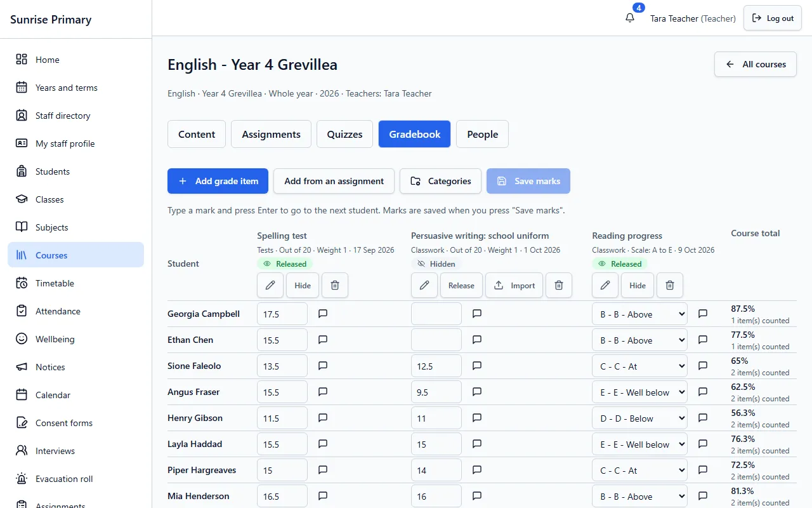This screenshot has height=508, width=812.
Task: Open comment for Sione Faleolo's reading progress
Action: [703, 366]
